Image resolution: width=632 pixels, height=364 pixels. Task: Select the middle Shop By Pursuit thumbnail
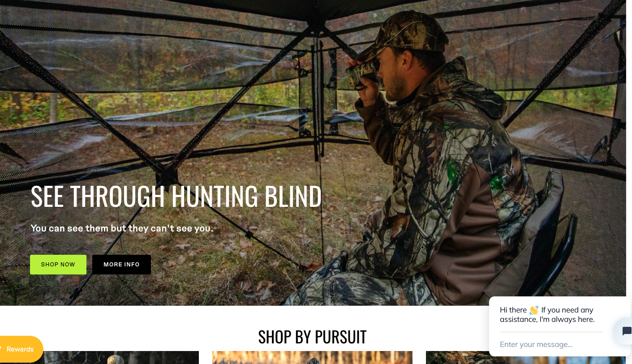coord(312,357)
